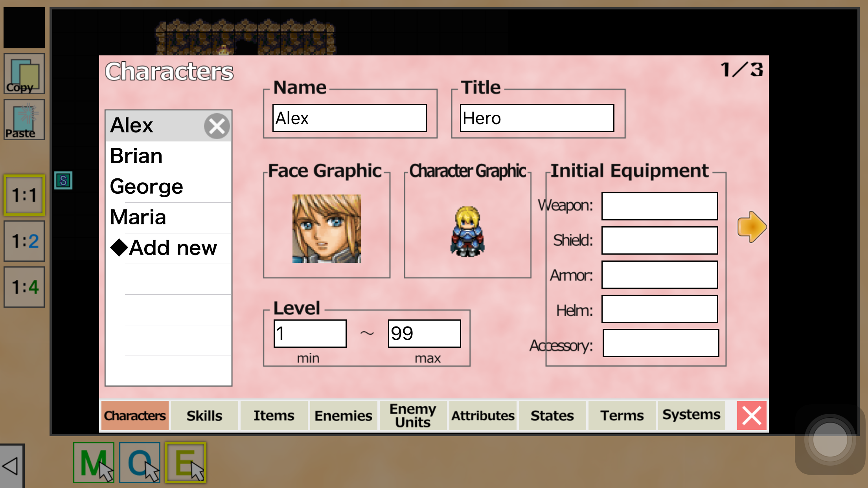Open the Shield equipment selector
The image size is (868, 488).
[660, 240]
